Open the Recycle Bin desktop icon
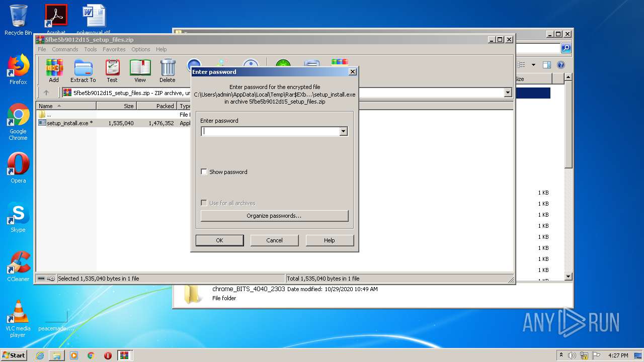Viewport: 644px width, 362px height. pos(18,20)
